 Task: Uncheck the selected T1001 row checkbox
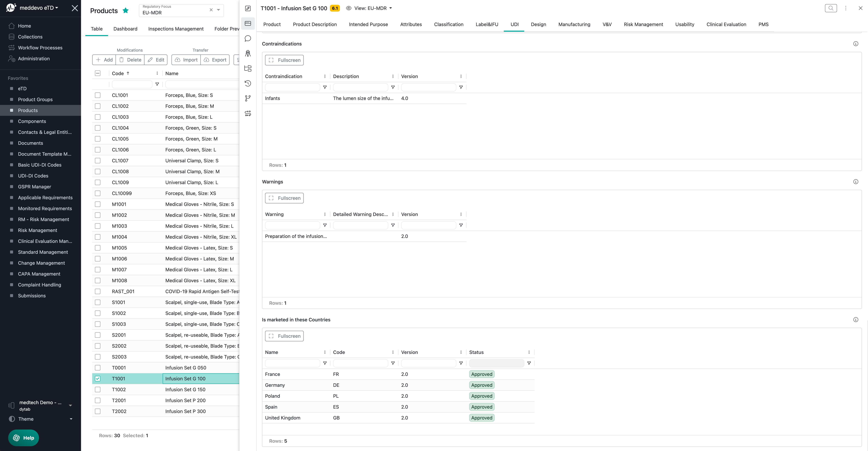pos(98,378)
